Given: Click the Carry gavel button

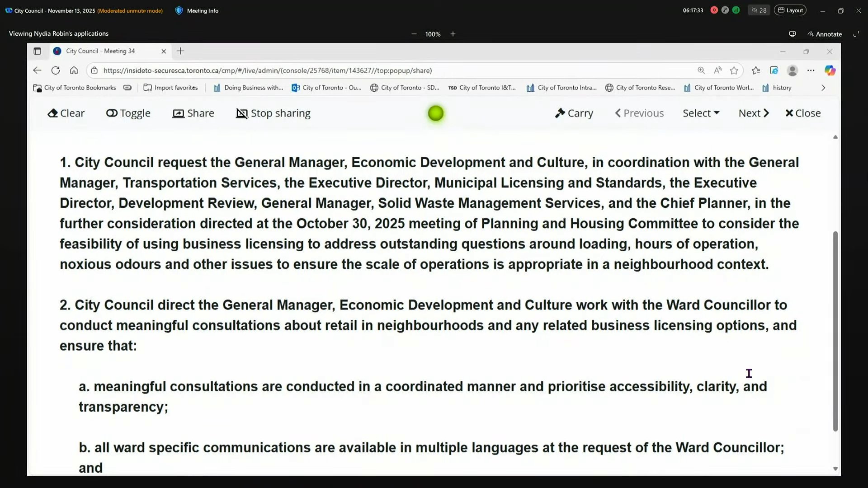Looking at the screenshot, I should (574, 113).
